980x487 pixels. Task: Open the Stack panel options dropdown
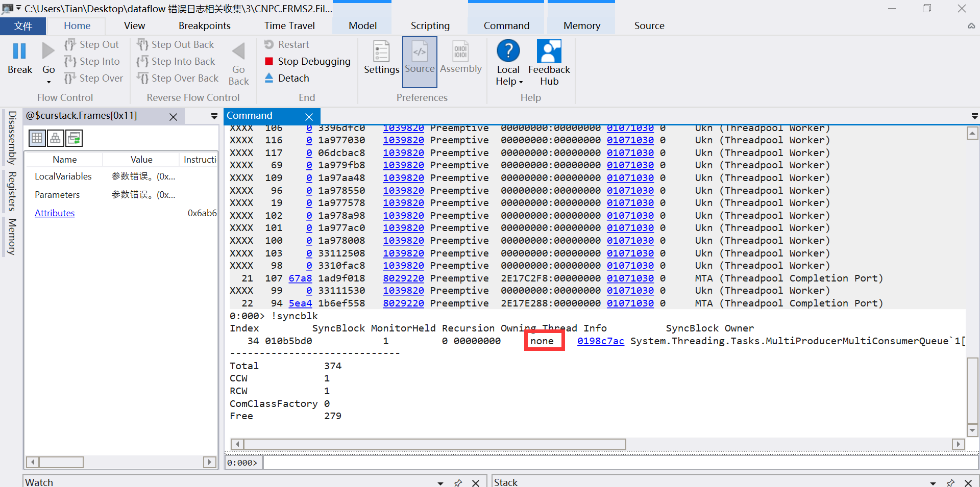coord(933,482)
